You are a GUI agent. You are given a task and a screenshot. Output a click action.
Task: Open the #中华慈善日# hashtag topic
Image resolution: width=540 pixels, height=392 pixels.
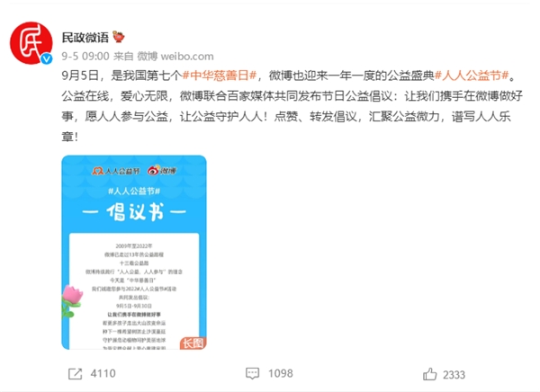click(220, 75)
